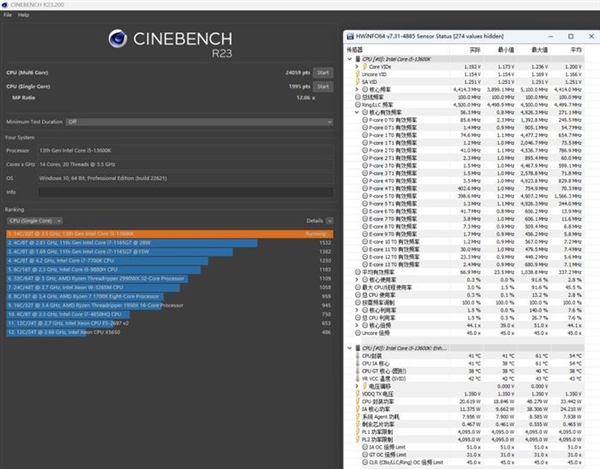
Task: Click the Cinebench title bar icon
Action: point(6,5)
